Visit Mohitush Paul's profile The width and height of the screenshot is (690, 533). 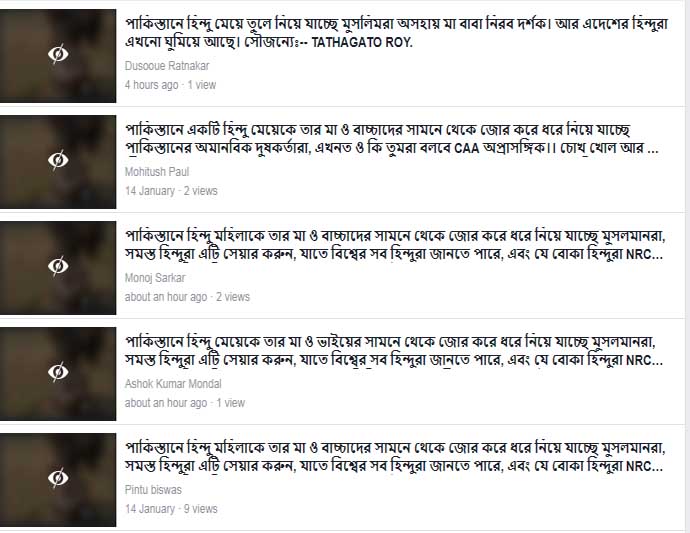click(x=157, y=172)
